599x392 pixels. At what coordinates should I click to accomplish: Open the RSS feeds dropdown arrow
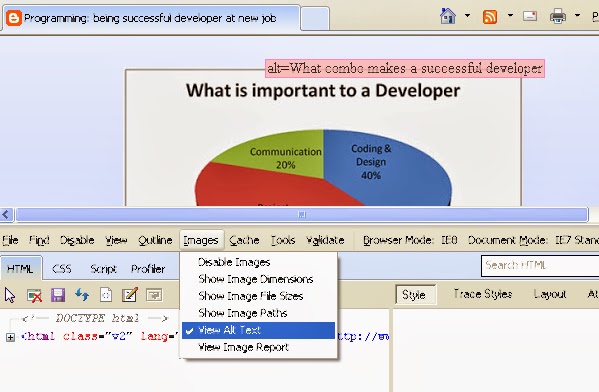(510, 16)
